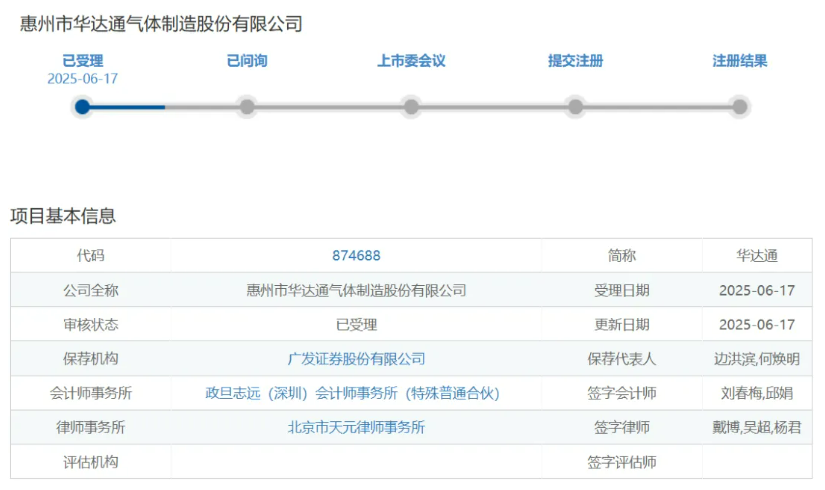The image size is (825, 490).
Task: Click the 华达通 short name cell
Action: (x=757, y=256)
